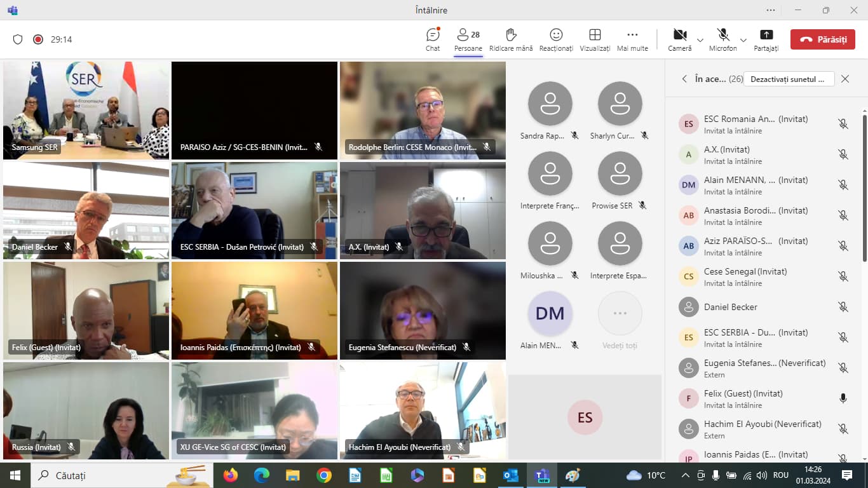The width and height of the screenshot is (868, 488).
Task: Open the Reacționați emoji reactions
Action: point(556,39)
